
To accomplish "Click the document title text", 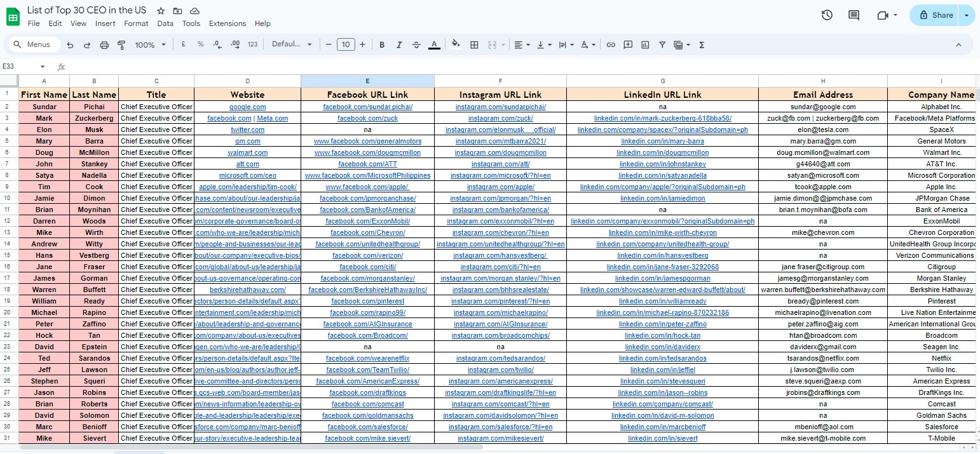I will [86, 11].
